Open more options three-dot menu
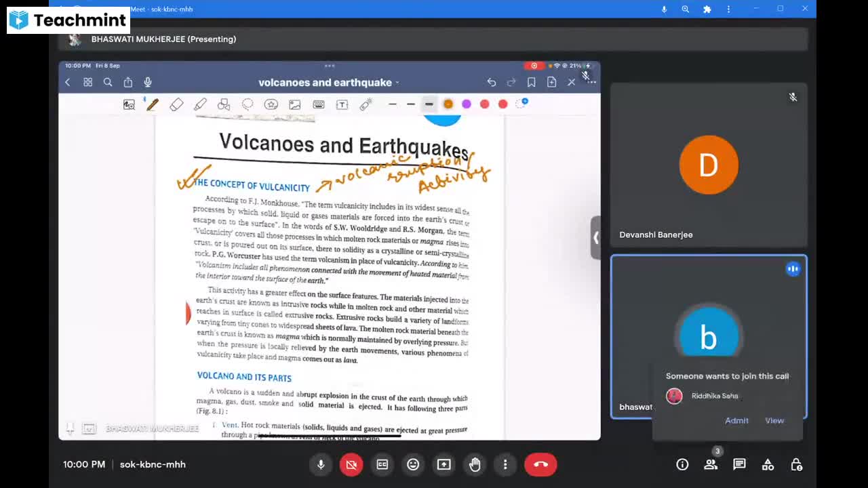 click(505, 464)
